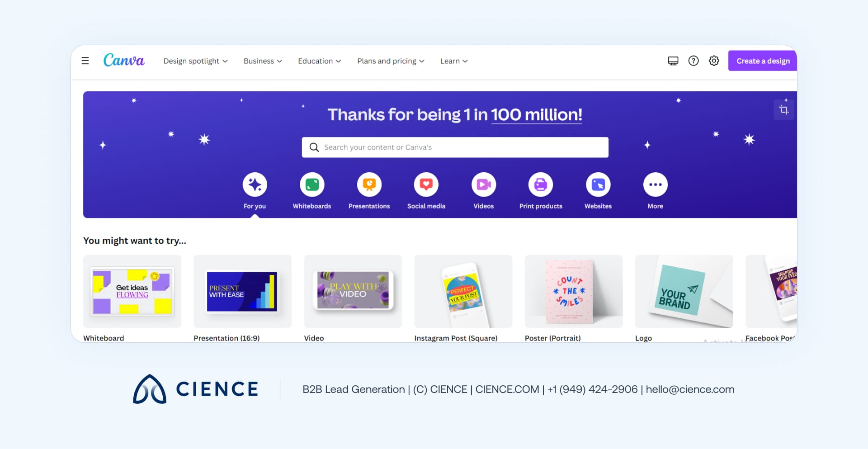The image size is (868, 449).
Task: Click the crop icon on banner
Action: click(x=783, y=110)
